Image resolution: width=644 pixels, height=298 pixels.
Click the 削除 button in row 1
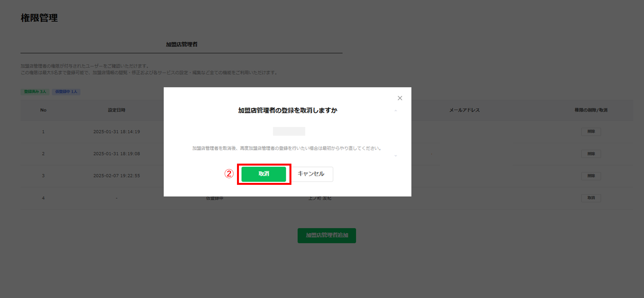tap(591, 131)
